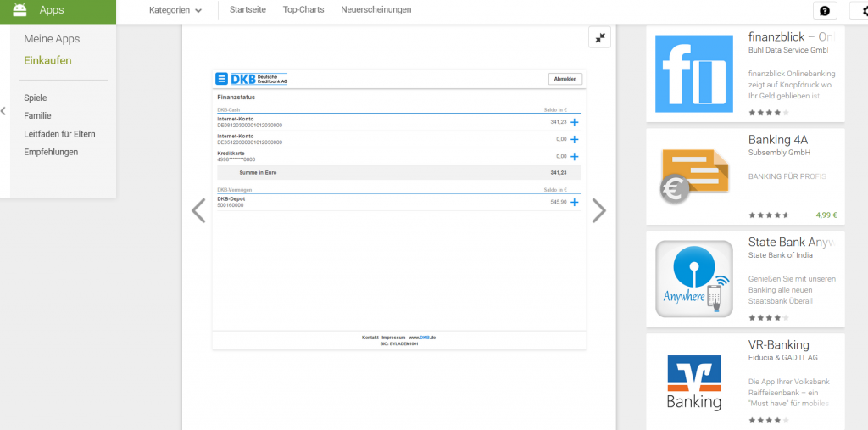The height and width of the screenshot is (430, 868).
Task: Click the DKB hamburger menu icon
Action: [x=221, y=79]
